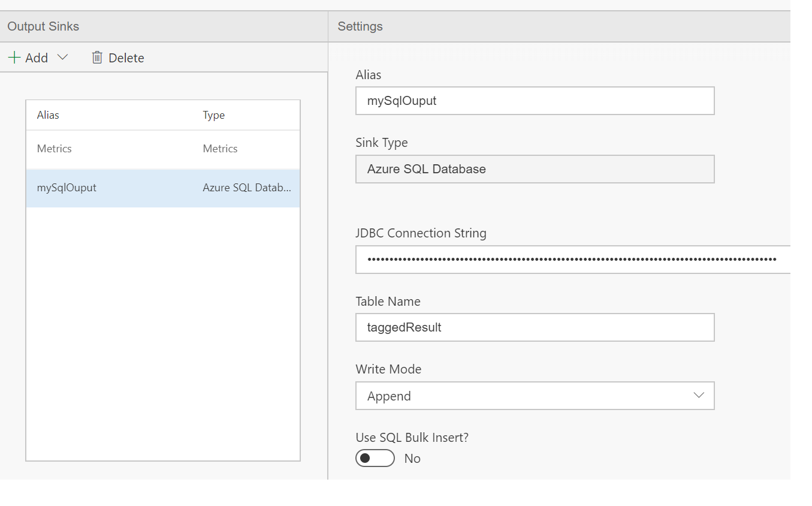Enable the Use SQL Bulk Insert toggle
Image resolution: width=812 pixels, height=506 pixels.
tap(375, 458)
